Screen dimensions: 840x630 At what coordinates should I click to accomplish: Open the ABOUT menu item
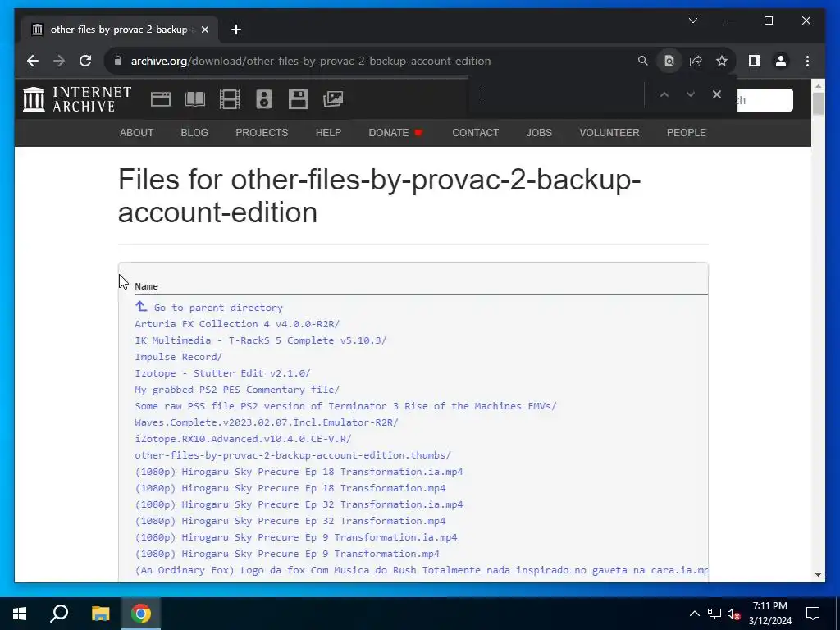[137, 133]
